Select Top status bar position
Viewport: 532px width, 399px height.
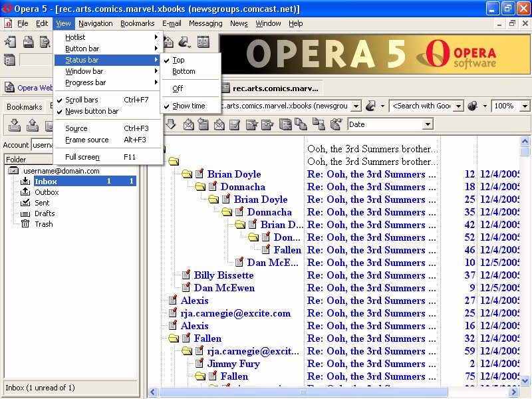pyautogui.click(x=191, y=60)
